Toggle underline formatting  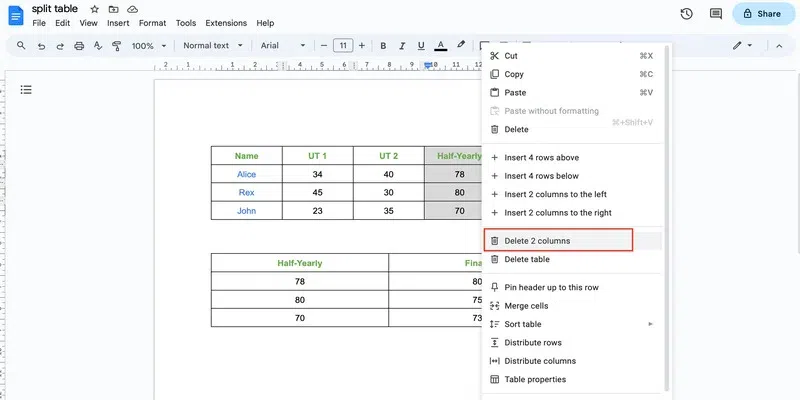point(421,46)
